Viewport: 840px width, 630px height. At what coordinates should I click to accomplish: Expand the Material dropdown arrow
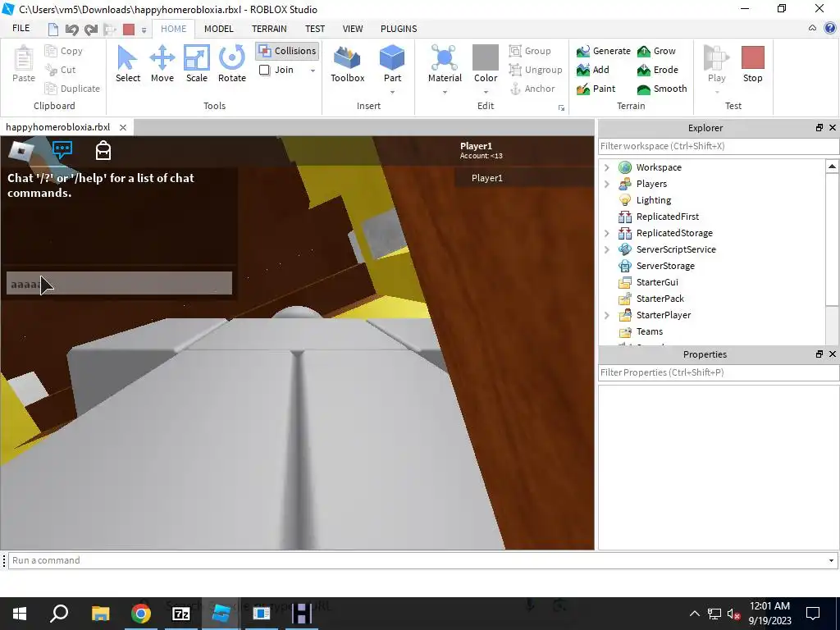pyautogui.click(x=445, y=93)
